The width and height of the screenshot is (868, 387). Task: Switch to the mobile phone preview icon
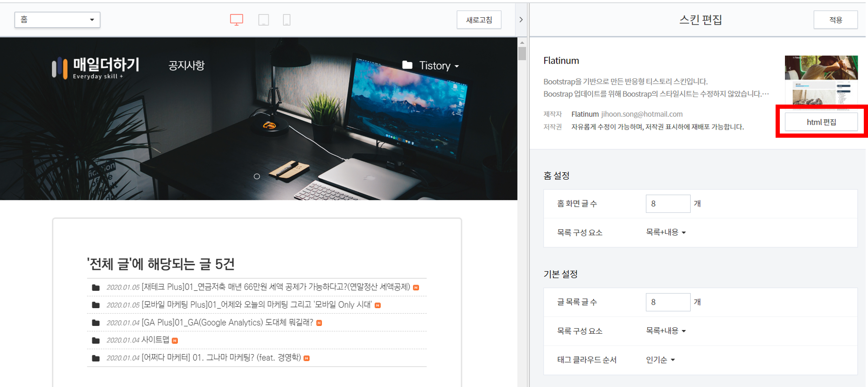(x=287, y=20)
